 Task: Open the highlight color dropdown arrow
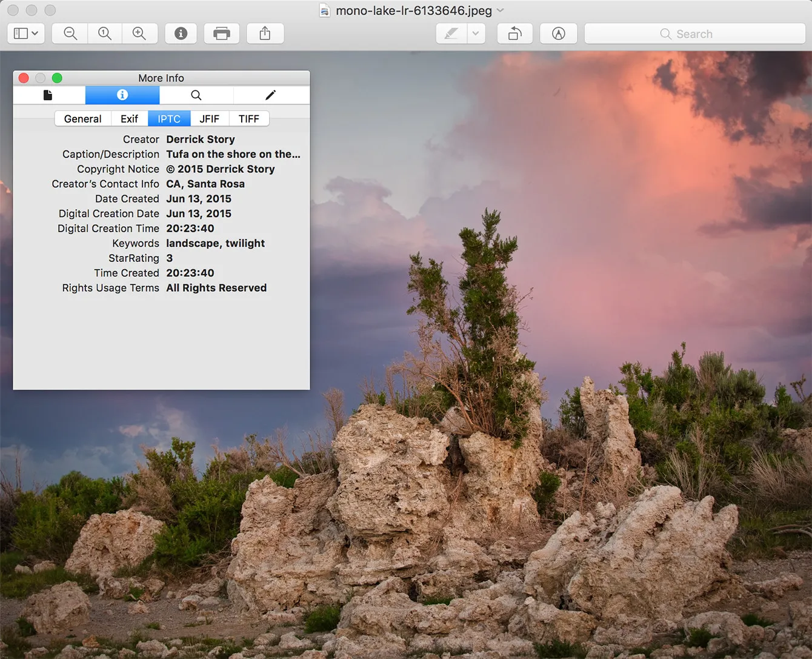click(476, 34)
